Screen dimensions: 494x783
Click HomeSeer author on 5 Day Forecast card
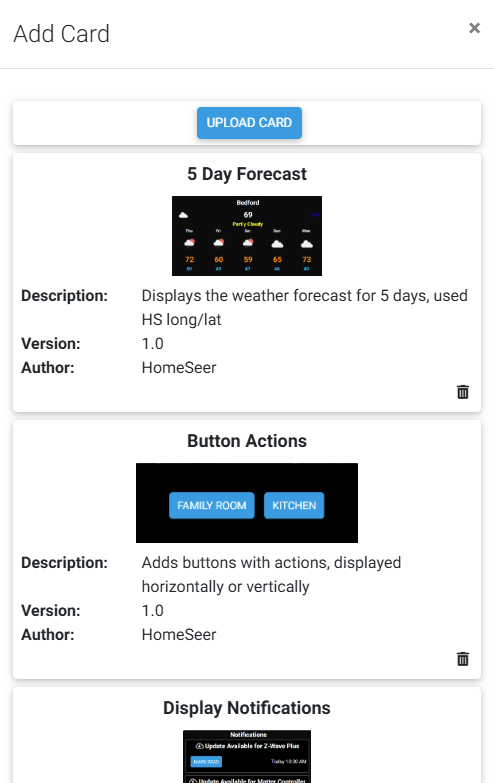tap(179, 368)
